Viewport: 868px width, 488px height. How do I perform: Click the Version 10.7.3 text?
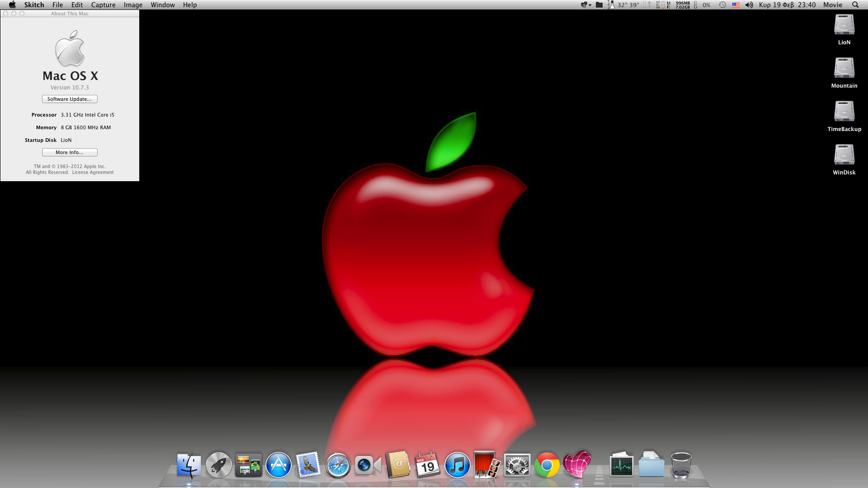pos(70,88)
